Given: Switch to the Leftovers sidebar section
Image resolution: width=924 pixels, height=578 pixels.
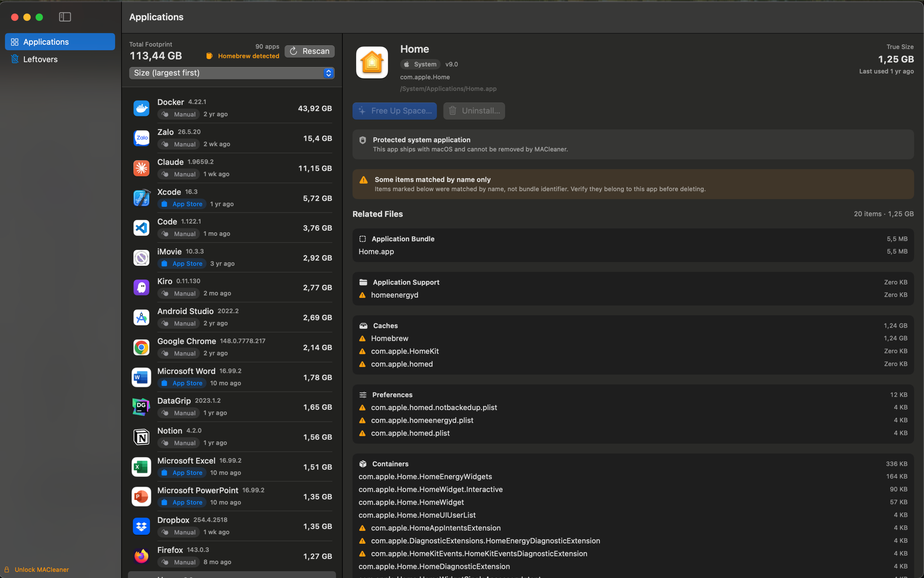Looking at the screenshot, I should (x=60, y=59).
